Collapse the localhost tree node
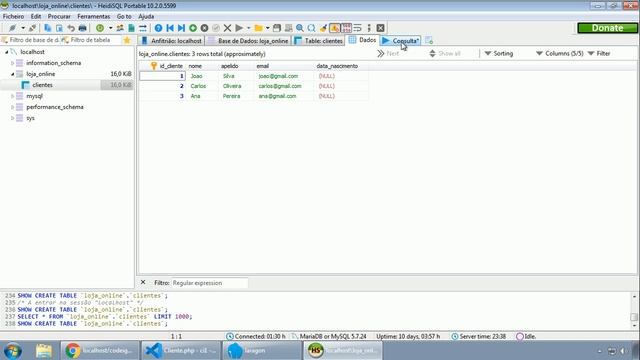This screenshot has height=360, width=640. click(x=7, y=52)
